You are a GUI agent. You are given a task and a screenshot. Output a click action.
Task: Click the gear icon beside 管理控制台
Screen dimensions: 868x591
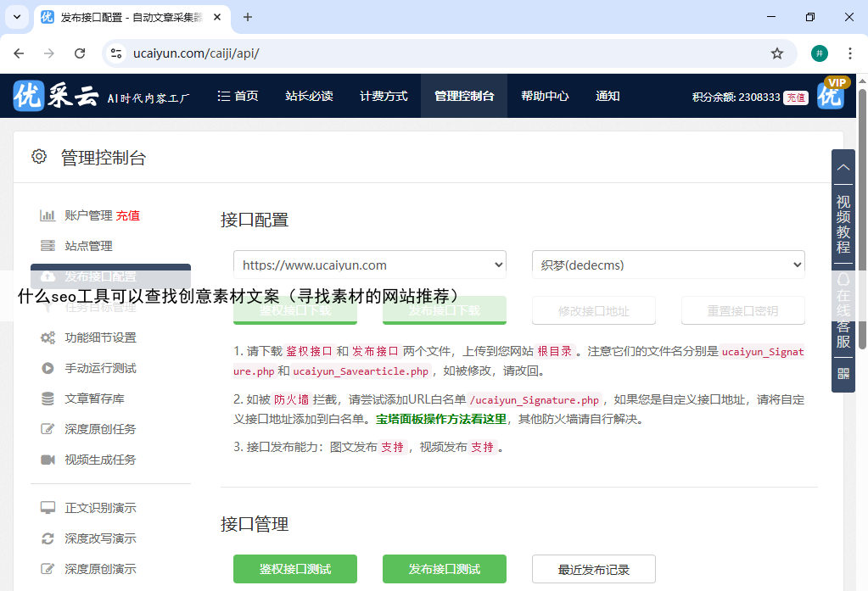[x=39, y=157]
